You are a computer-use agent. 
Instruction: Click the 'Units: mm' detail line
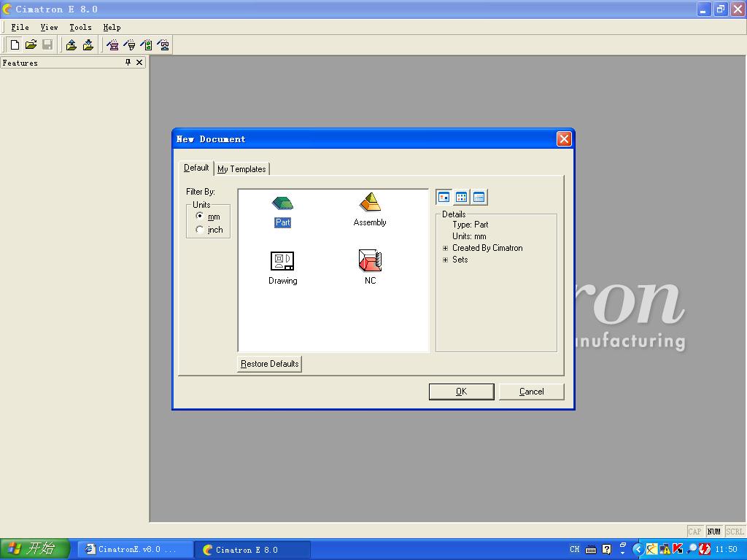469,236
